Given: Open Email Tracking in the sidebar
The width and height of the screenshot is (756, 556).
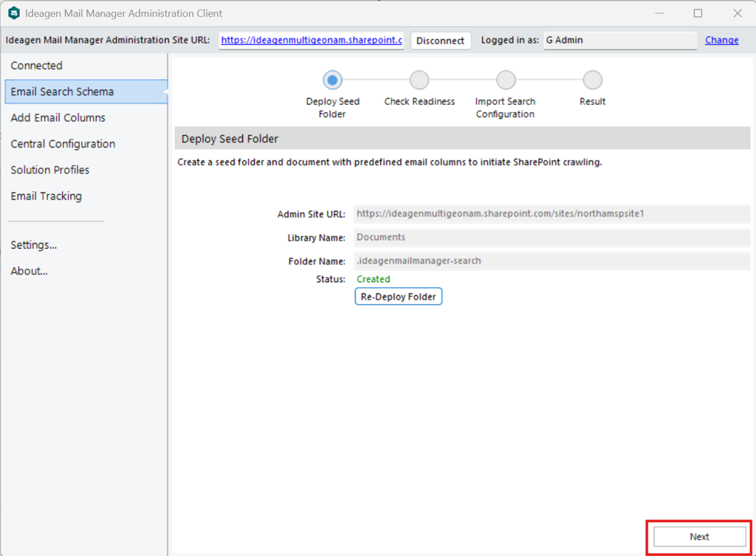Looking at the screenshot, I should (x=86, y=196).
